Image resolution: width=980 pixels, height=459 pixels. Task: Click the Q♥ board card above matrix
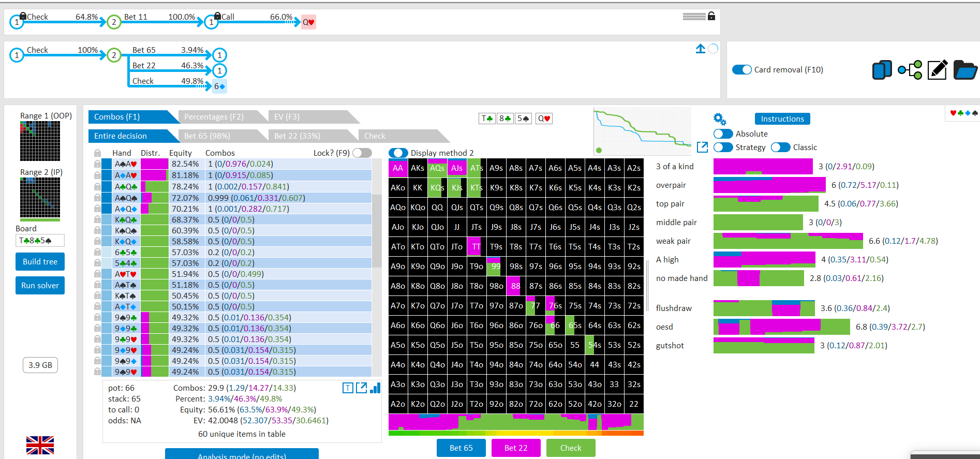tap(544, 119)
